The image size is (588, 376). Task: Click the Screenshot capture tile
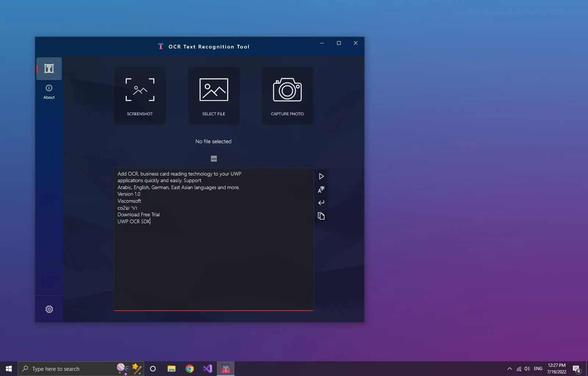click(x=140, y=96)
